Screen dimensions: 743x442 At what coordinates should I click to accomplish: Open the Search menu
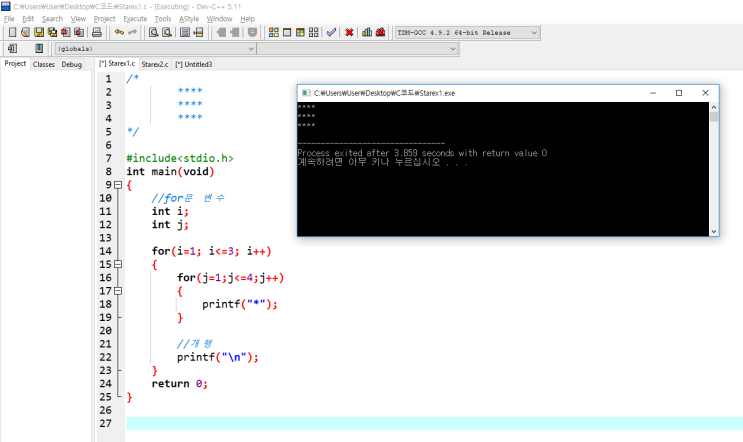coord(52,18)
